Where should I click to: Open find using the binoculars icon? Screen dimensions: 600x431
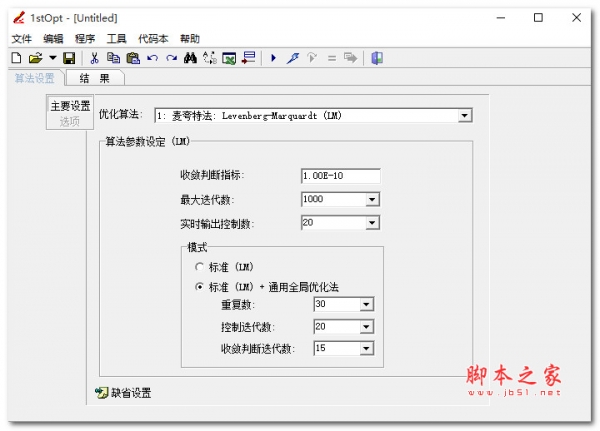pyautogui.click(x=190, y=58)
